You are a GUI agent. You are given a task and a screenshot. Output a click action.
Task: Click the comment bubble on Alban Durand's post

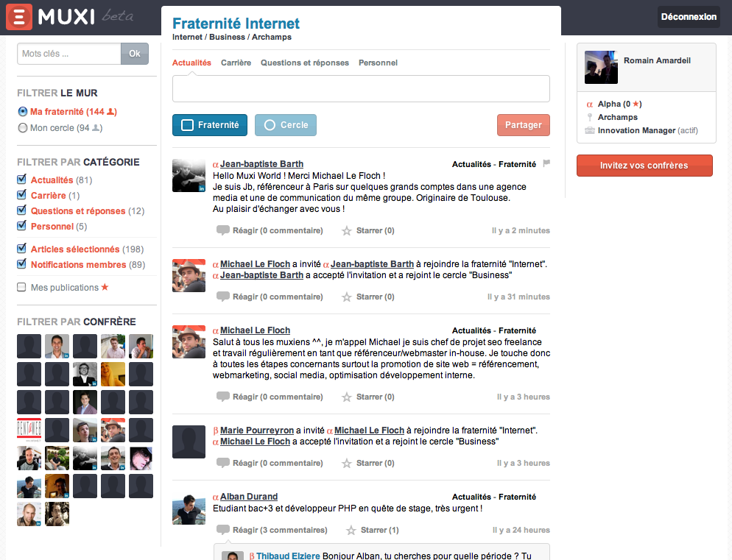click(223, 530)
